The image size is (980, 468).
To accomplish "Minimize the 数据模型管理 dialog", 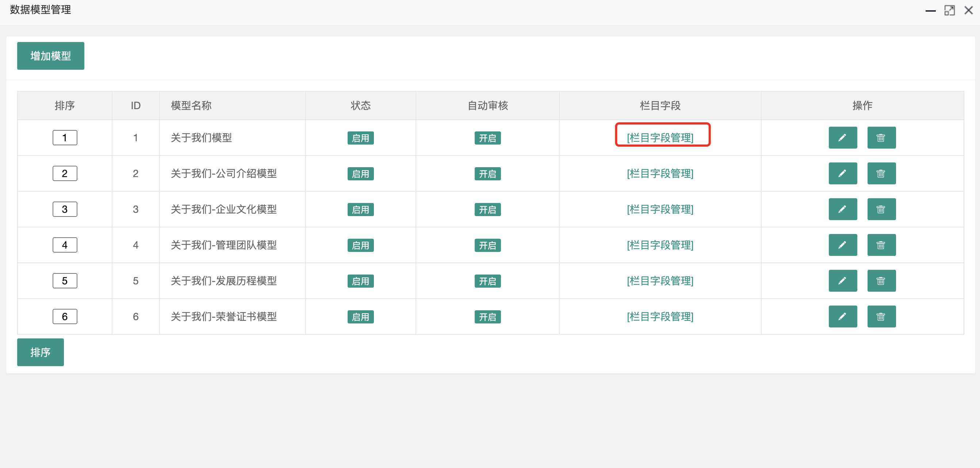I will pos(930,11).
